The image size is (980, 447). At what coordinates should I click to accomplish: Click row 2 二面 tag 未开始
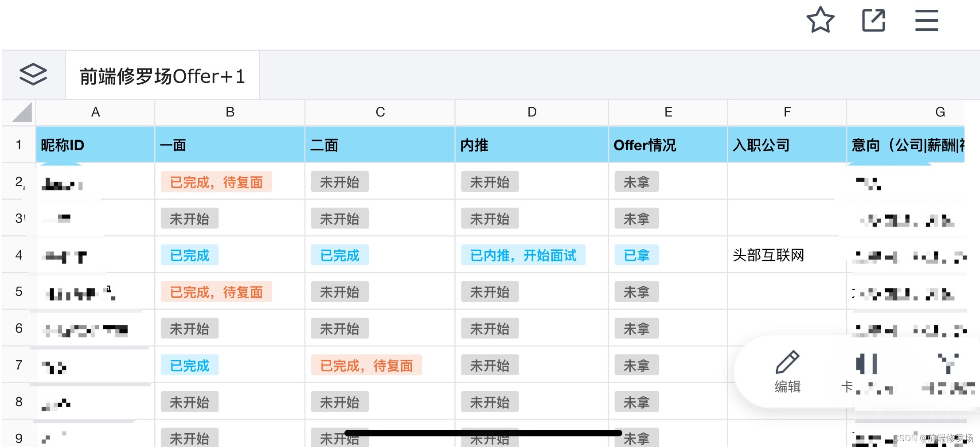click(x=340, y=182)
